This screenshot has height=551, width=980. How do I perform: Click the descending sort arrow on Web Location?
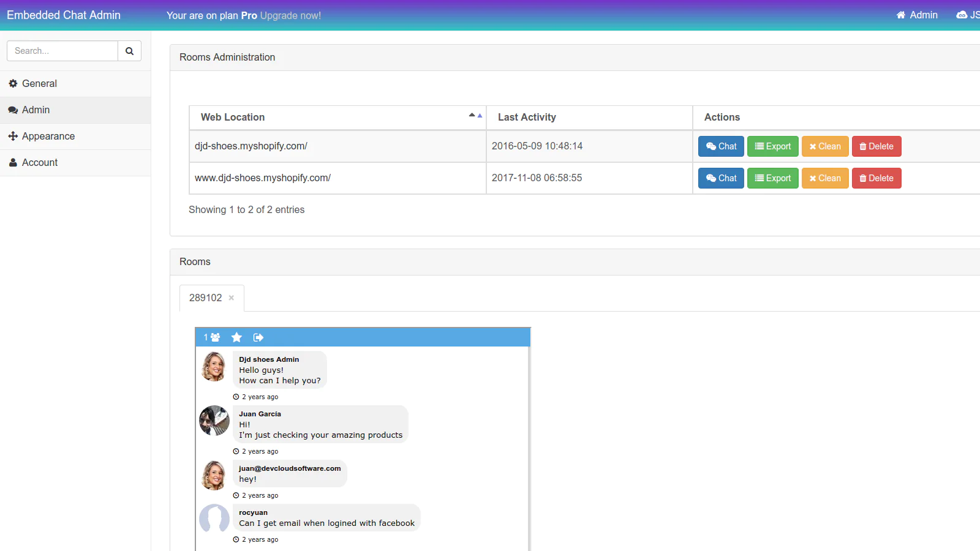(478, 115)
